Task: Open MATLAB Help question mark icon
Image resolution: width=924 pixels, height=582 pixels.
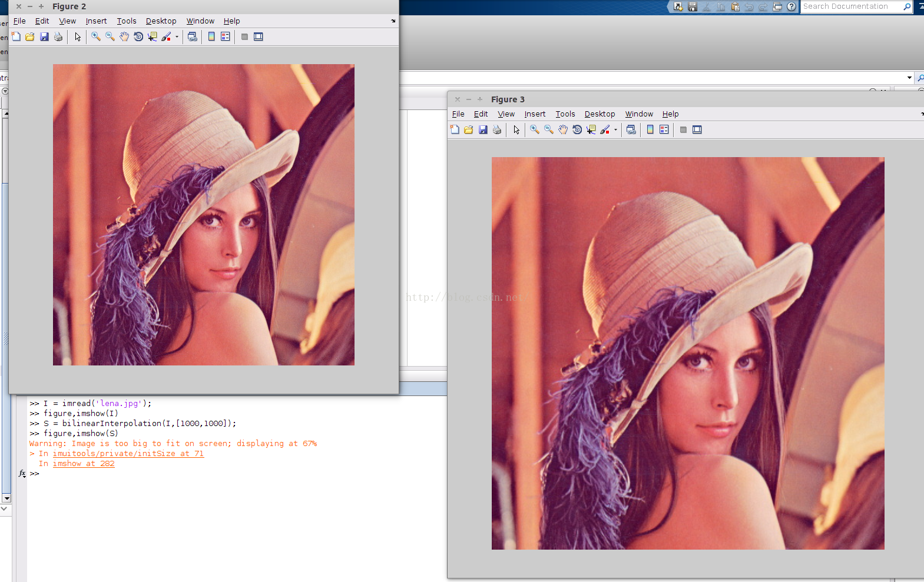Action: click(791, 6)
